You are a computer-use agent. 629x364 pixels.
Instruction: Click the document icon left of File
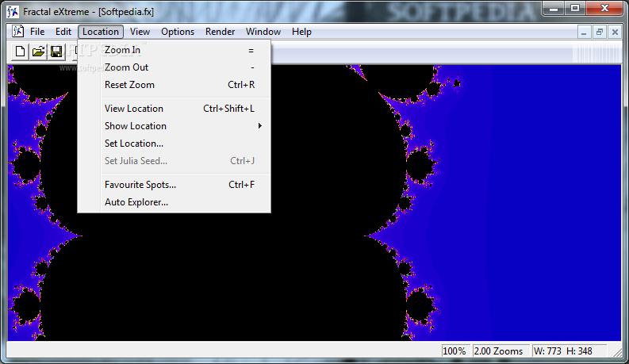pos(17,31)
